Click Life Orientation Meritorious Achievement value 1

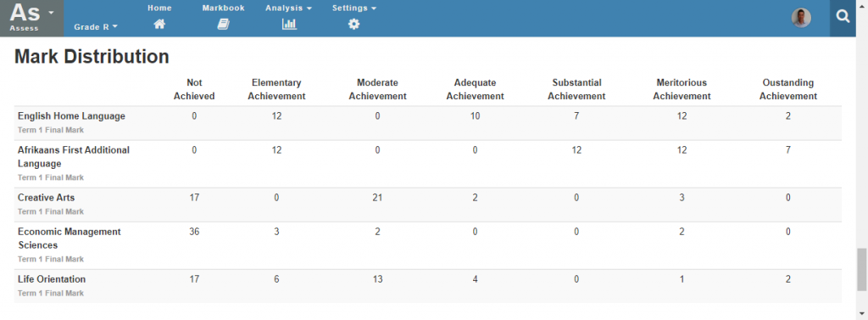(682, 279)
